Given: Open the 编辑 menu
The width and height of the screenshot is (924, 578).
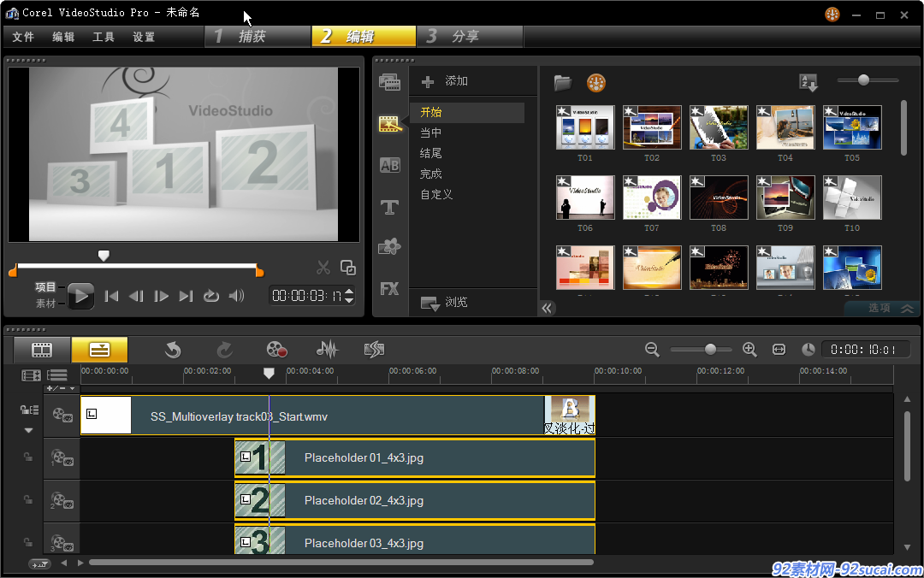Looking at the screenshot, I should tap(63, 37).
